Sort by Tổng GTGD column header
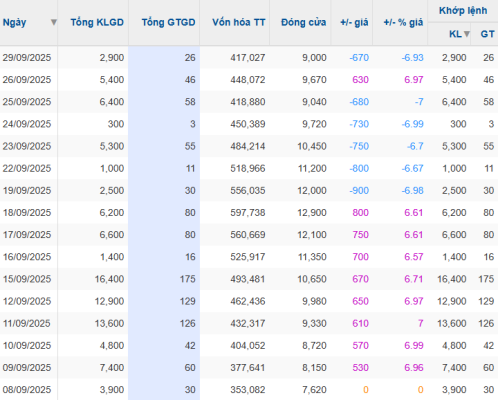Image resolution: width=498 pixels, height=400 pixels. click(168, 22)
